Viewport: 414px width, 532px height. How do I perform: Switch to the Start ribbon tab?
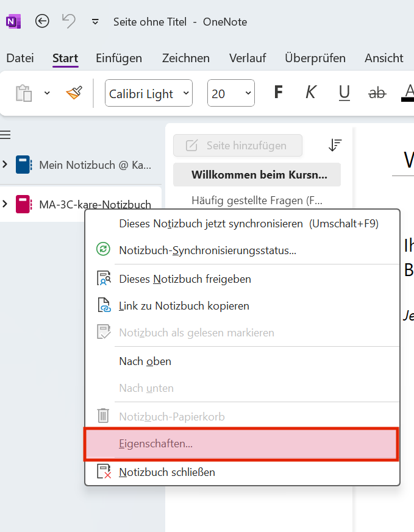[65, 58]
